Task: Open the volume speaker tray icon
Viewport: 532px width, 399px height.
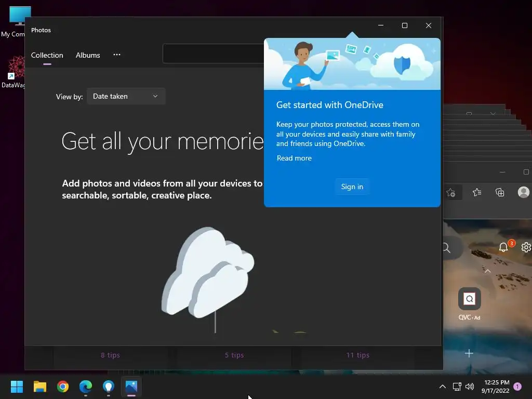Action: [470, 387]
